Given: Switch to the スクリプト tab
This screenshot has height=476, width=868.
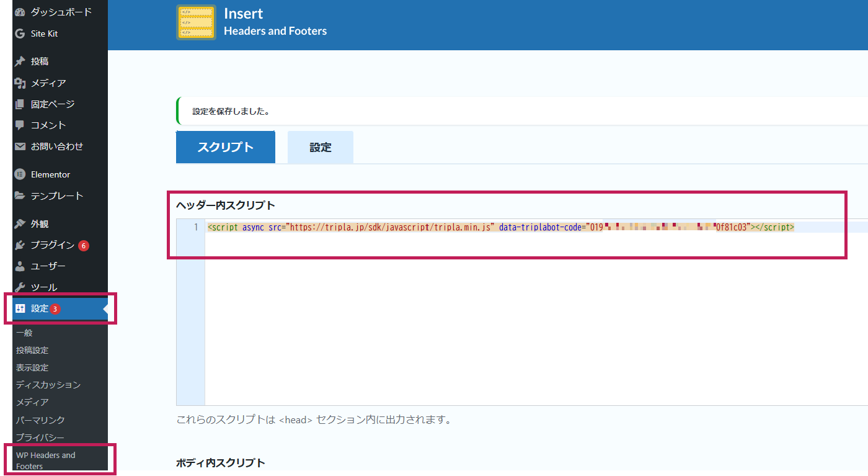Looking at the screenshot, I should pos(226,147).
